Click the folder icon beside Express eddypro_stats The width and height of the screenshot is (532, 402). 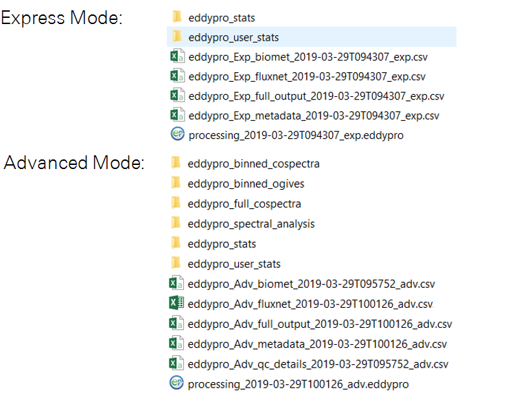(x=177, y=16)
